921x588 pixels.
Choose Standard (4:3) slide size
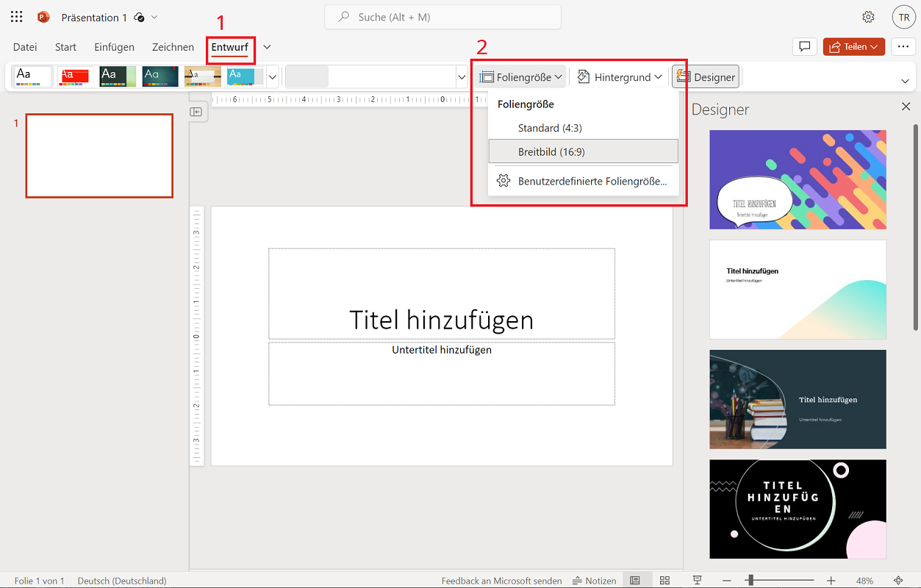pyautogui.click(x=583, y=128)
